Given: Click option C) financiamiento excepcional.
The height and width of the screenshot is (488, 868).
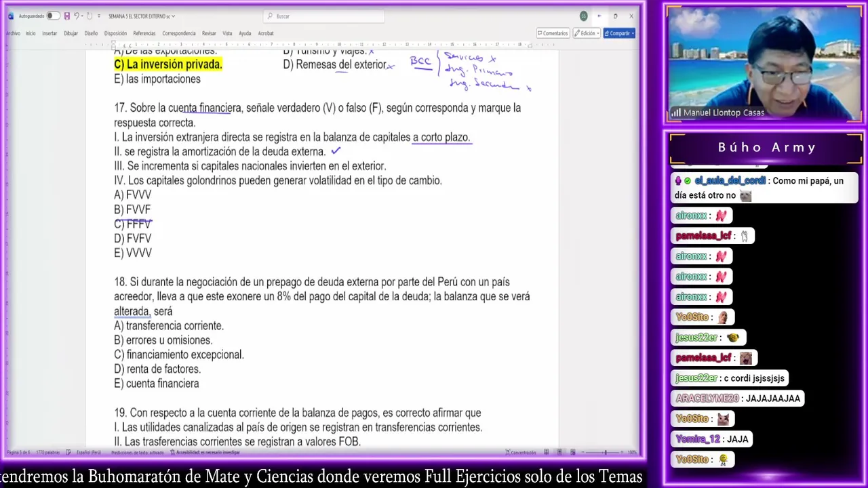Looking at the screenshot, I should (x=179, y=354).
